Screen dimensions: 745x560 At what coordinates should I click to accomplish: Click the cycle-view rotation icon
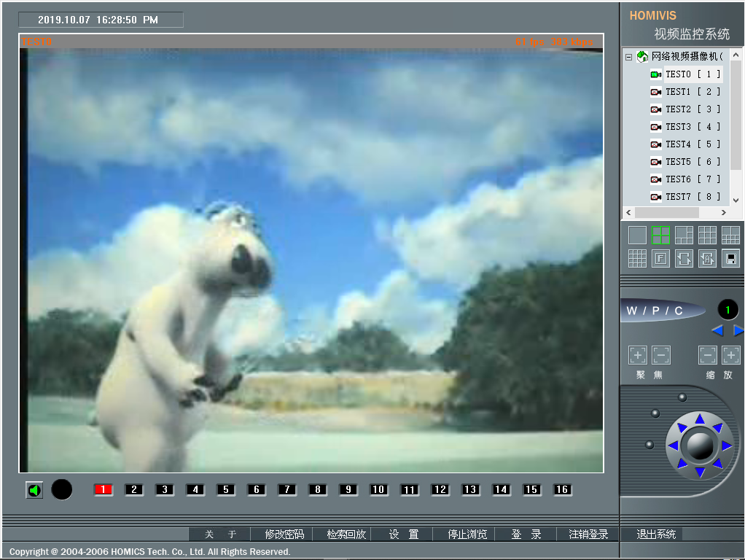[684, 259]
